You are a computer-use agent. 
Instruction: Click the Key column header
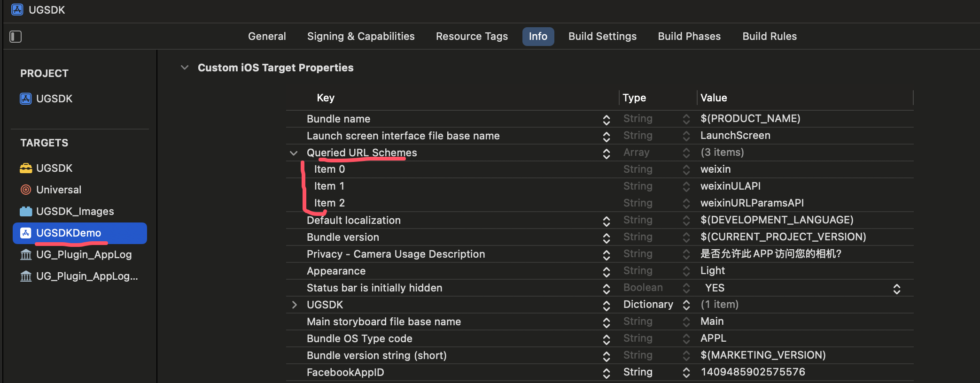pyautogui.click(x=326, y=98)
